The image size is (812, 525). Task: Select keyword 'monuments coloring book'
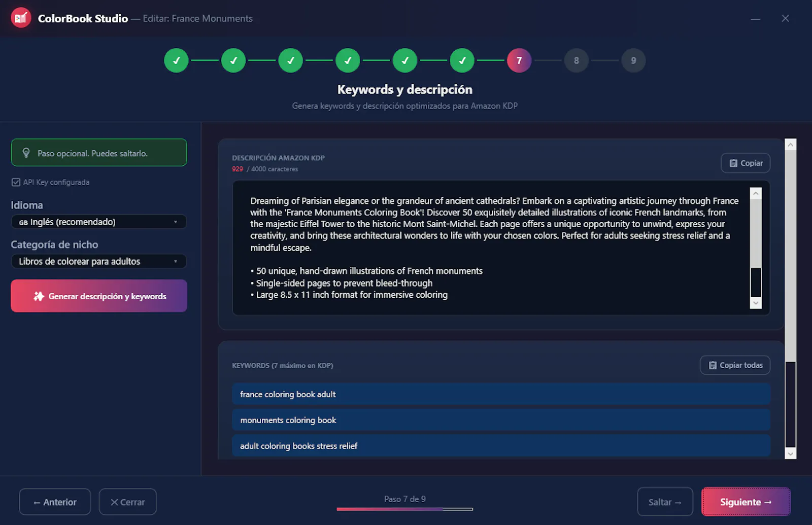click(x=501, y=420)
